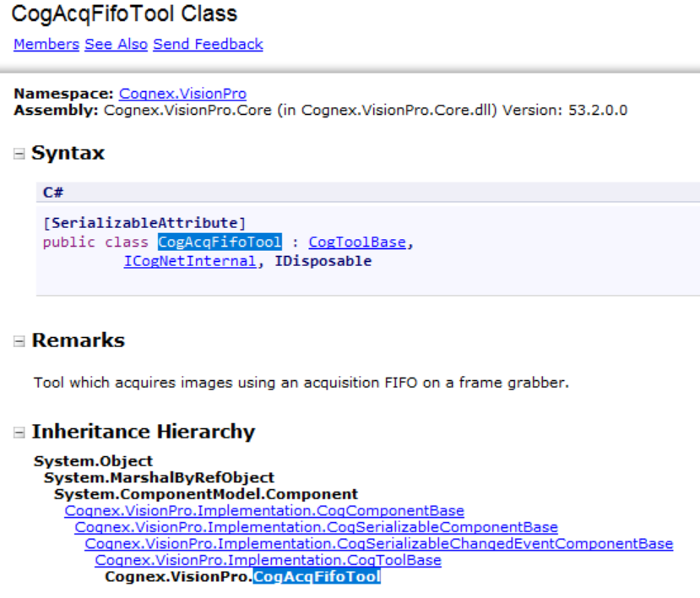Image resolution: width=700 pixels, height=598 pixels.
Task: Click the System.Object hierarchy entry
Action: click(93, 461)
